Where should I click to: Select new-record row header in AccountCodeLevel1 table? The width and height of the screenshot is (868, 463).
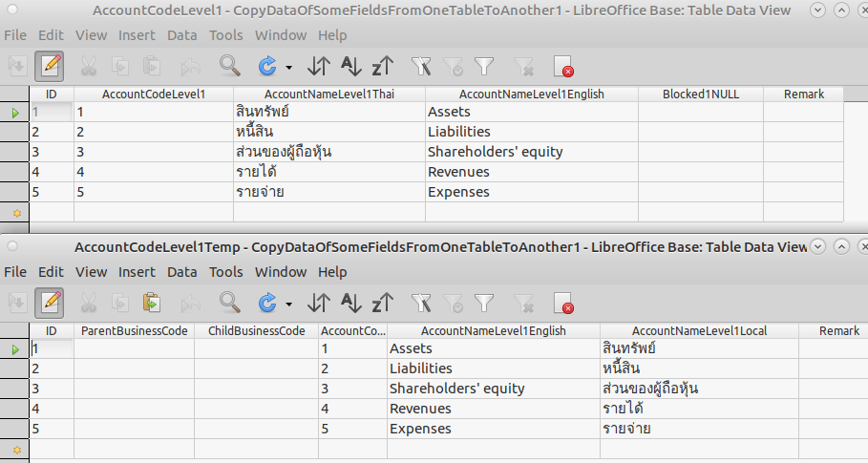click(14, 213)
